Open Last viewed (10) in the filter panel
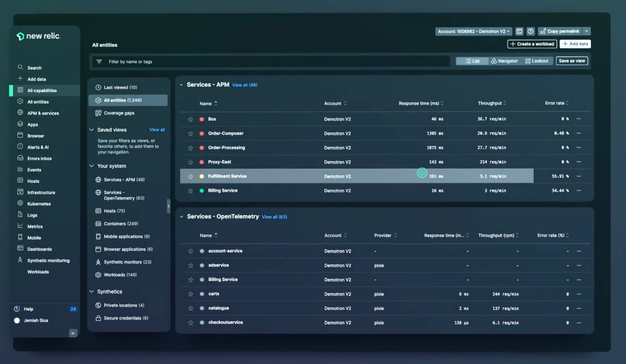The image size is (626, 364). [120, 87]
